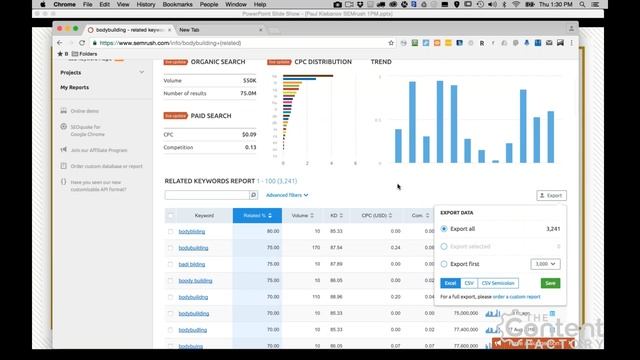Image resolution: width=640 pixels, height=360 pixels.
Task: Sort by the Volume column arrows
Action: click(x=312, y=216)
